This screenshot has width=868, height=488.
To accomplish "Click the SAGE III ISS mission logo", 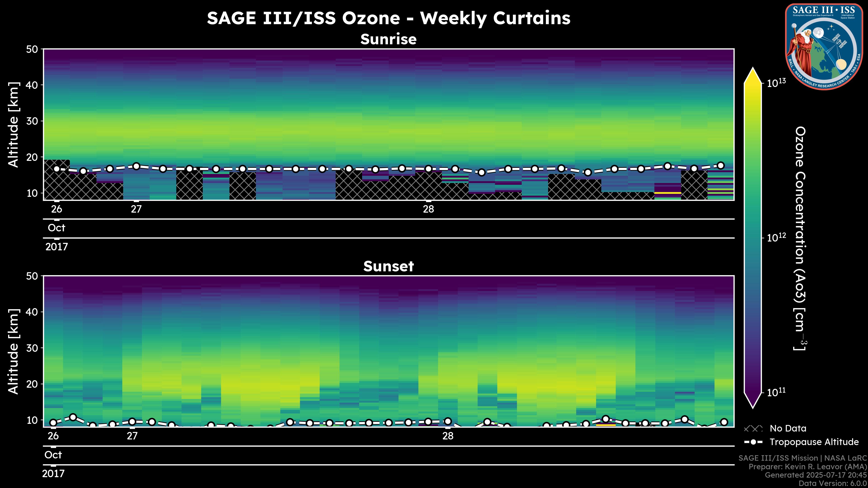I will (x=824, y=47).
